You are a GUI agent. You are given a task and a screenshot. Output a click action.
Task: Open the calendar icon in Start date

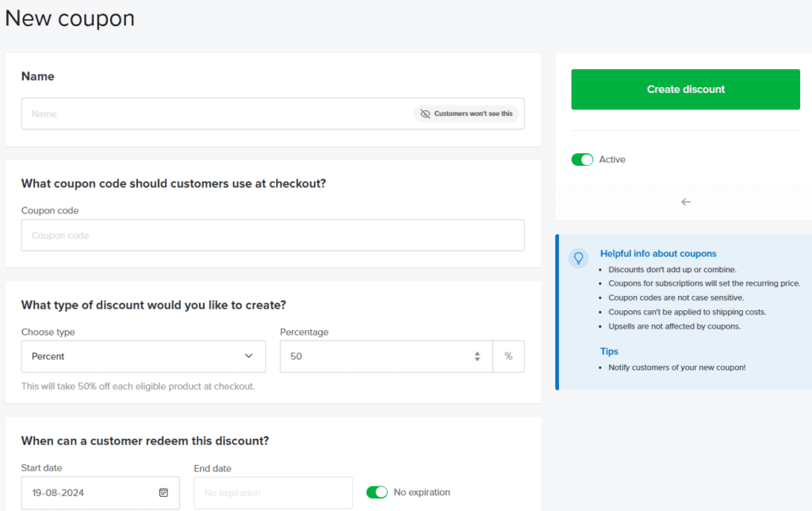coord(163,493)
